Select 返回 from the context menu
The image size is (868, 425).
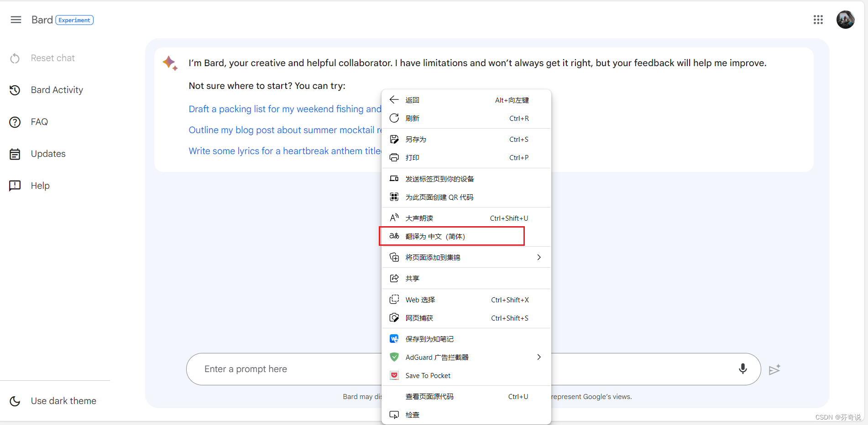466,100
